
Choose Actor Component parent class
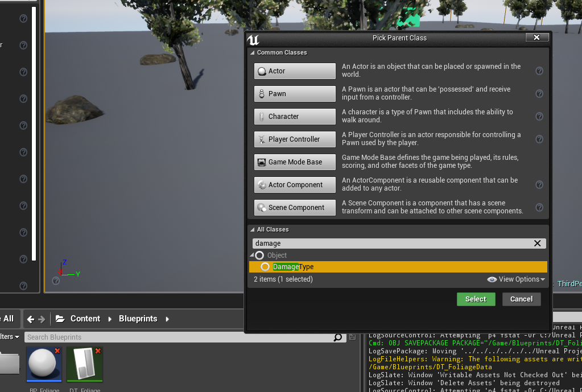click(295, 185)
